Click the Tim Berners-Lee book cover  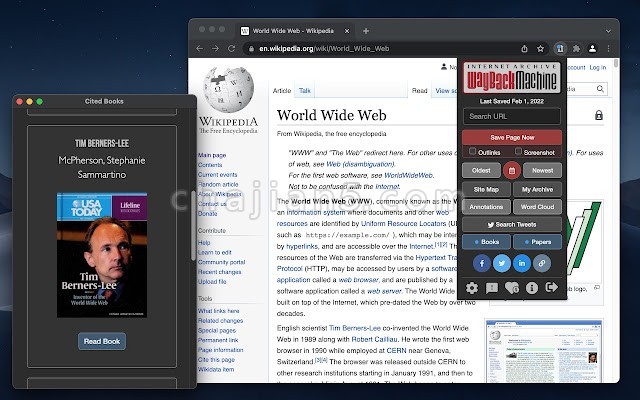102,255
